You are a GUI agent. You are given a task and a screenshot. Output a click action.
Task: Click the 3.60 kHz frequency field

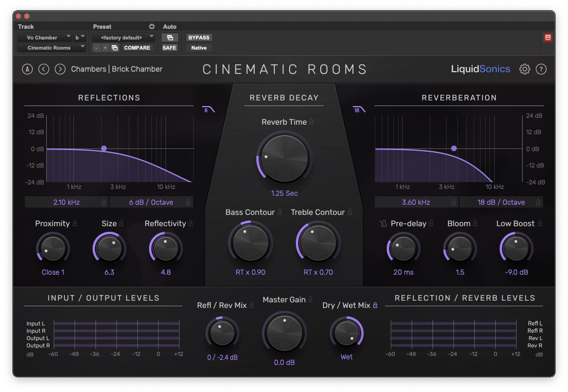416,202
